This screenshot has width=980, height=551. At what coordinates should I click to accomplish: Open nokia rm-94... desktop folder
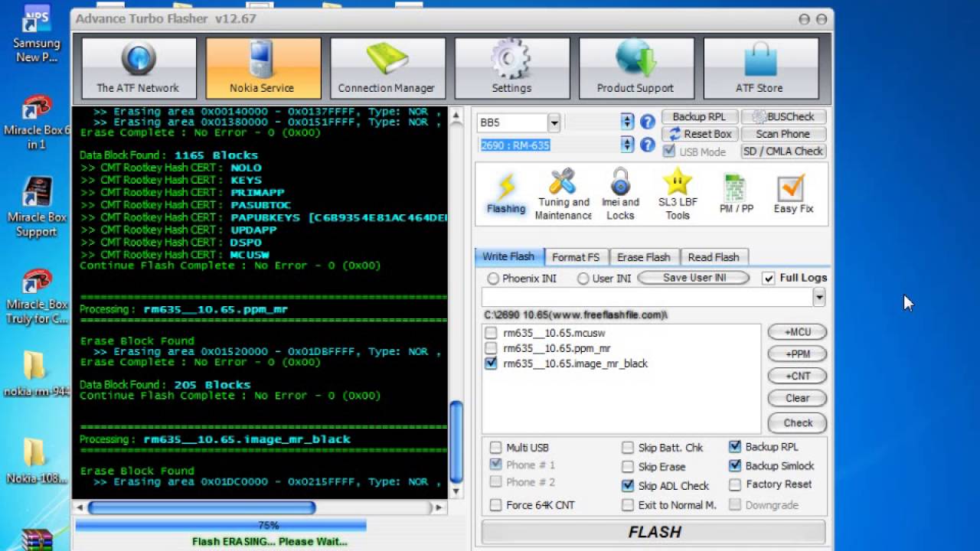36,375
